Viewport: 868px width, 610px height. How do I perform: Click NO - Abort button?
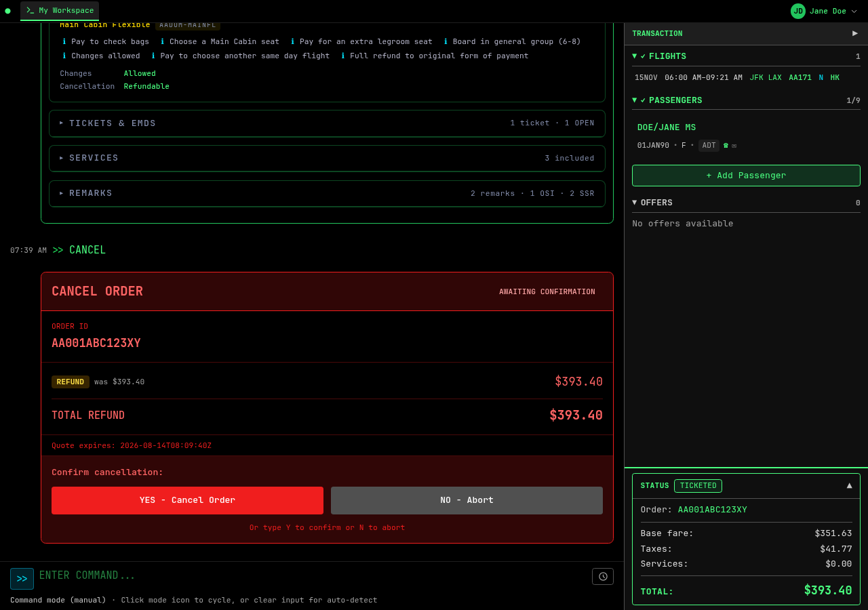(x=467, y=500)
